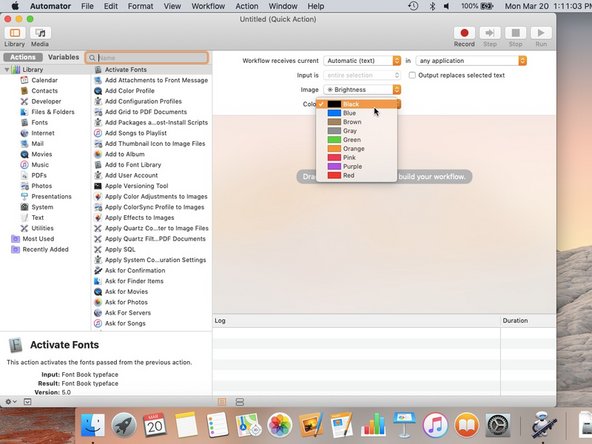Open the Format menu

[x=140, y=6]
